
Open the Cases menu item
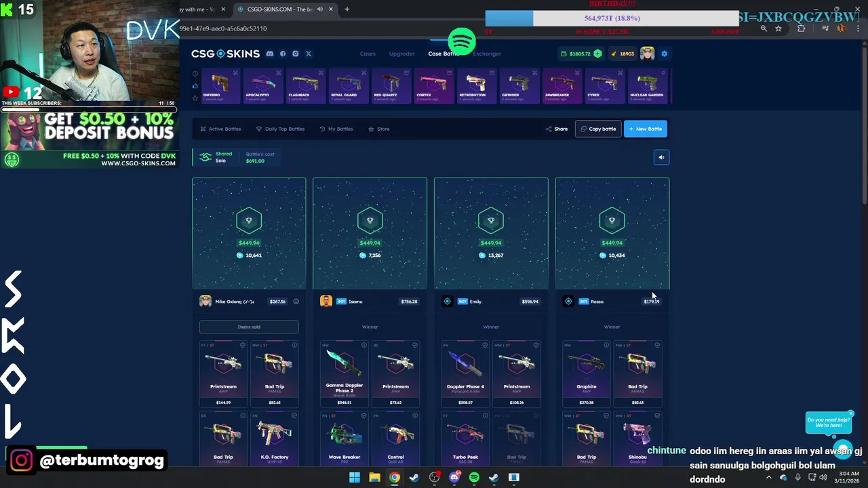click(368, 54)
